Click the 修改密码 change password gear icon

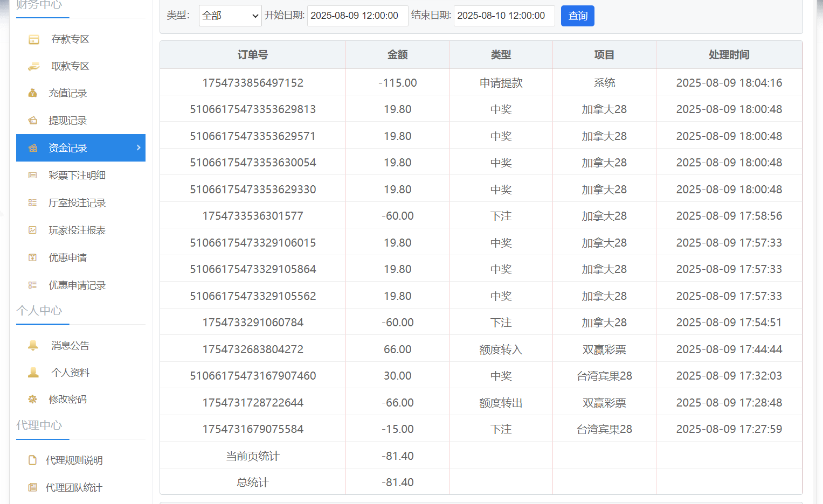(x=32, y=399)
